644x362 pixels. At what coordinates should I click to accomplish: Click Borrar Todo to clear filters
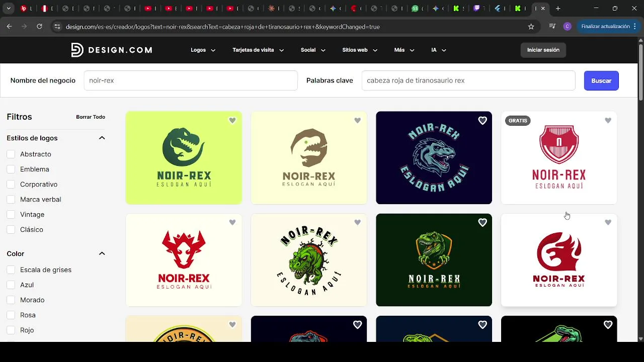pyautogui.click(x=91, y=117)
